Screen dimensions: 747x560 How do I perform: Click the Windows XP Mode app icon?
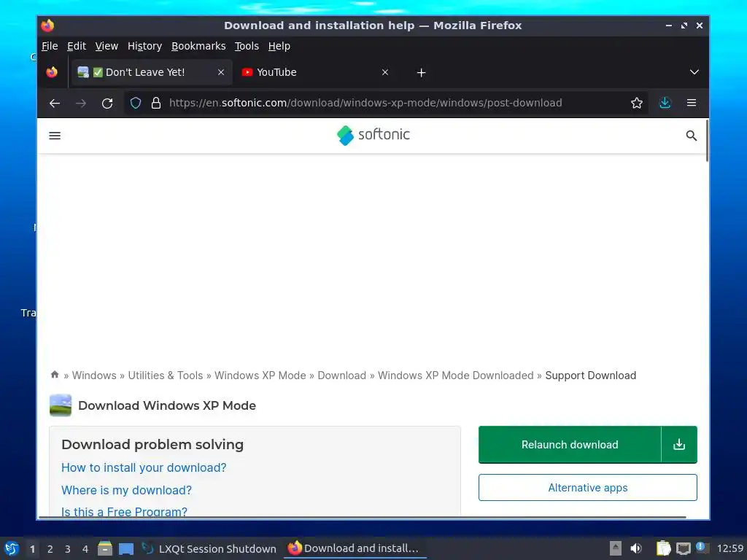click(61, 405)
